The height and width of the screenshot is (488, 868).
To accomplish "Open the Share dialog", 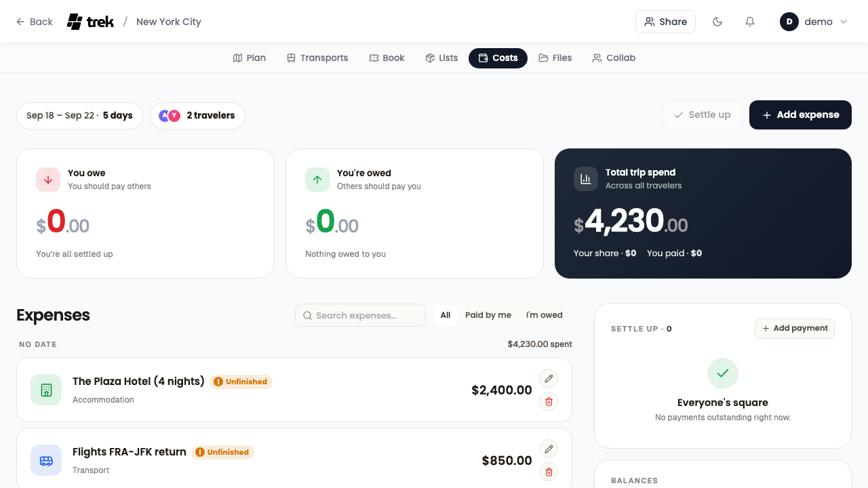I will point(665,22).
